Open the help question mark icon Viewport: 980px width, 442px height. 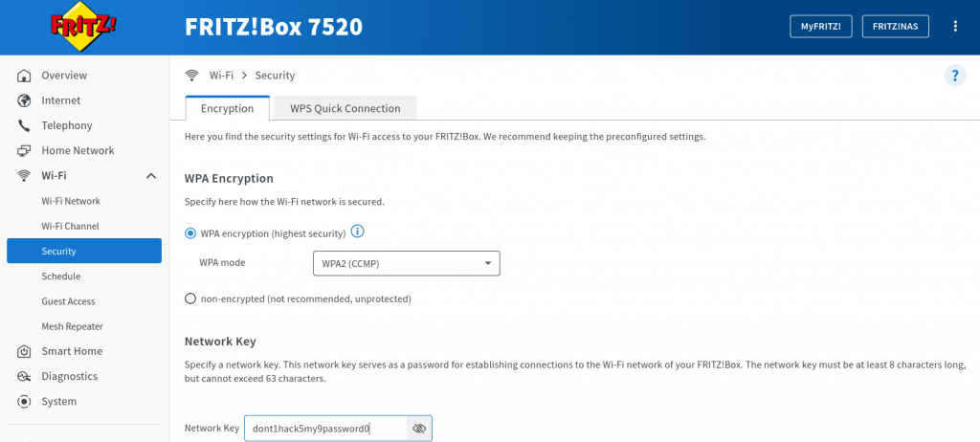[955, 76]
